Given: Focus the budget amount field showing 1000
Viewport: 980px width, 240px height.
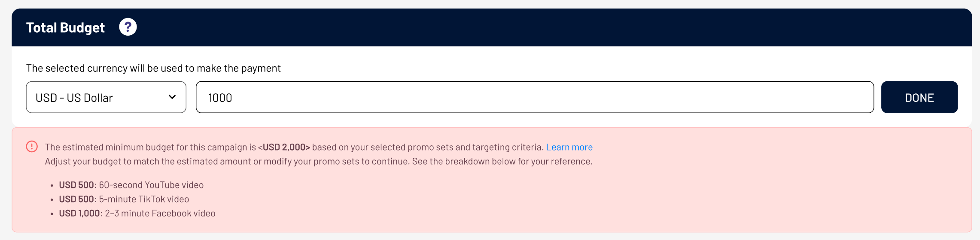Looking at the screenshot, I should [535, 97].
